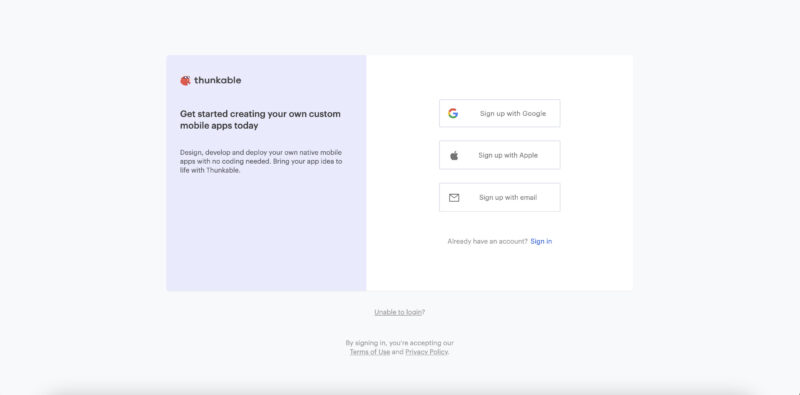
Task: Open the Privacy Policy link
Action: tap(427, 352)
